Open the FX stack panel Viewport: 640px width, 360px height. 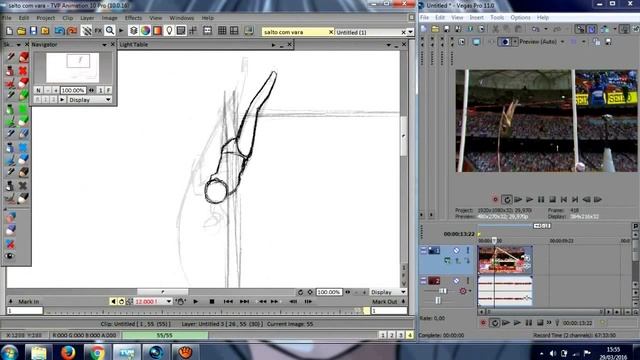point(98,31)
